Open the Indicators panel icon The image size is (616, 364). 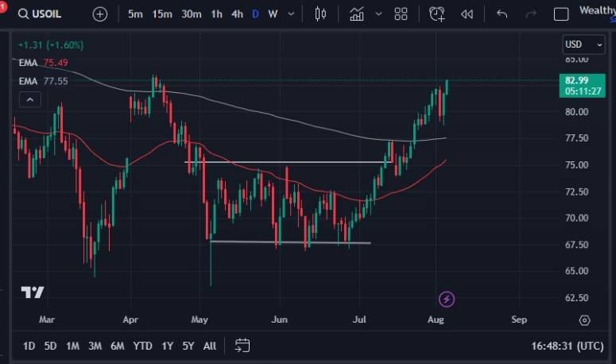(x=357, y=14)
